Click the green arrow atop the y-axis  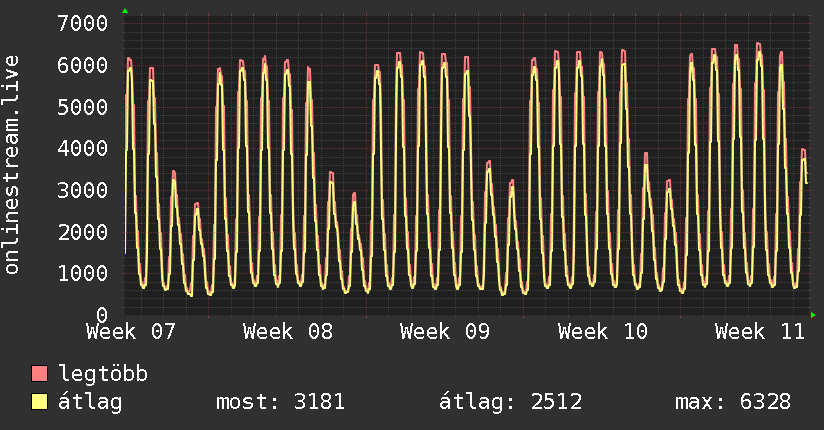125,11
